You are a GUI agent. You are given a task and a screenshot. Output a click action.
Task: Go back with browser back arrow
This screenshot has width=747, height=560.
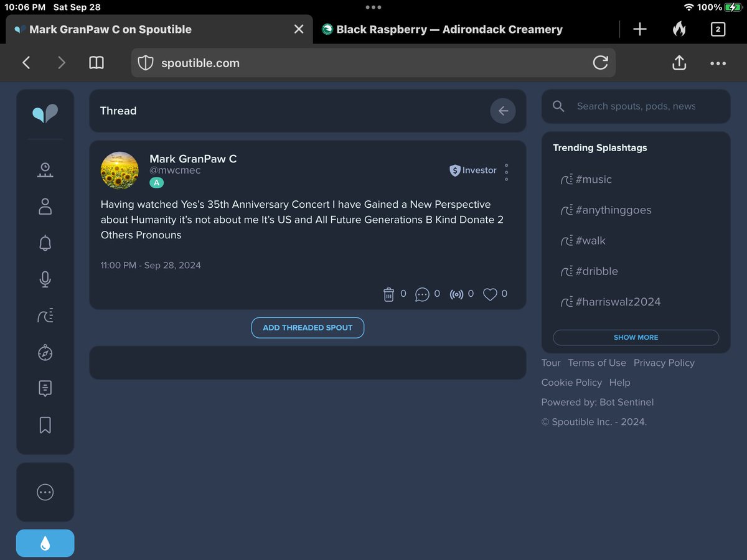pyautogui.click(x=26, y=62)
